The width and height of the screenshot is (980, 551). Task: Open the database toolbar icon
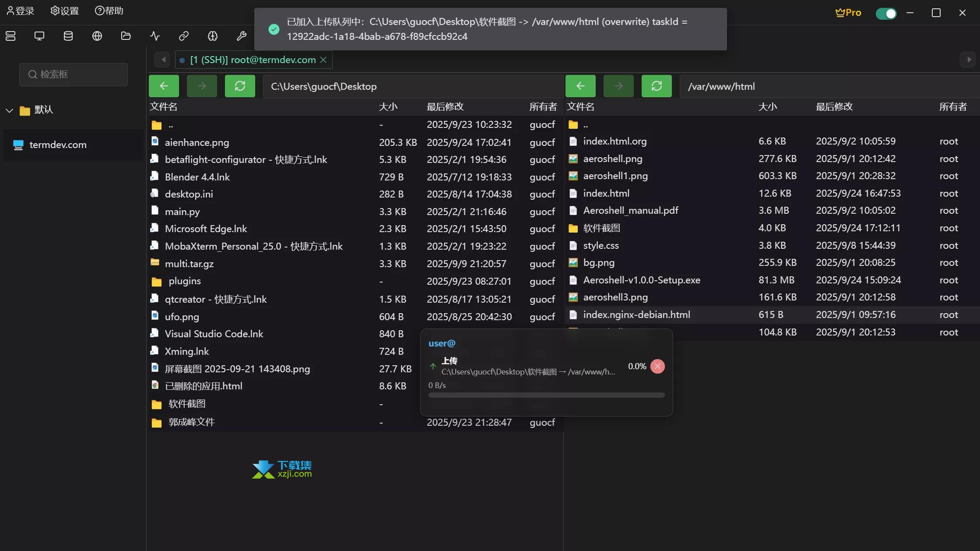pos(68,36)
